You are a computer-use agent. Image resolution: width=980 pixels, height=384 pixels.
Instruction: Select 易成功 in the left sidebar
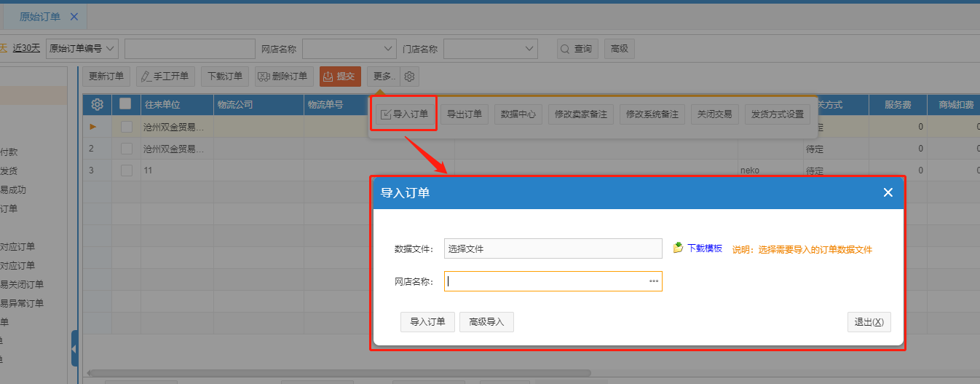[x=13, y=189]
